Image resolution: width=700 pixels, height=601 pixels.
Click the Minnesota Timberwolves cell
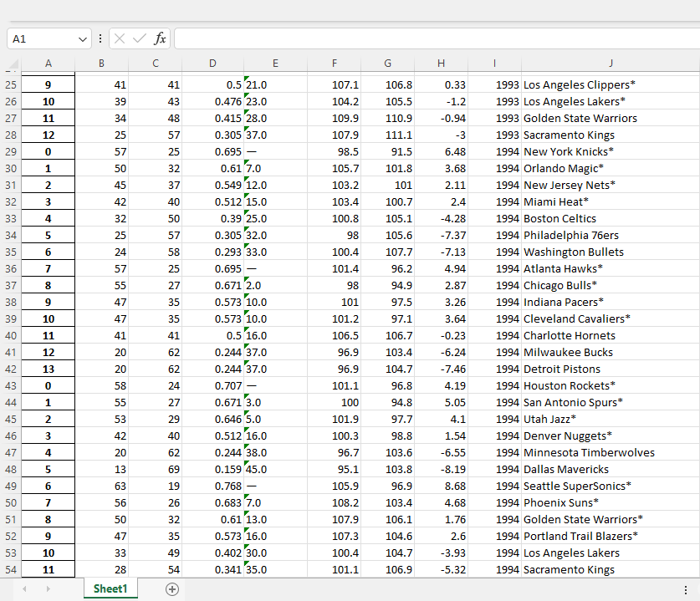[611, 452]
